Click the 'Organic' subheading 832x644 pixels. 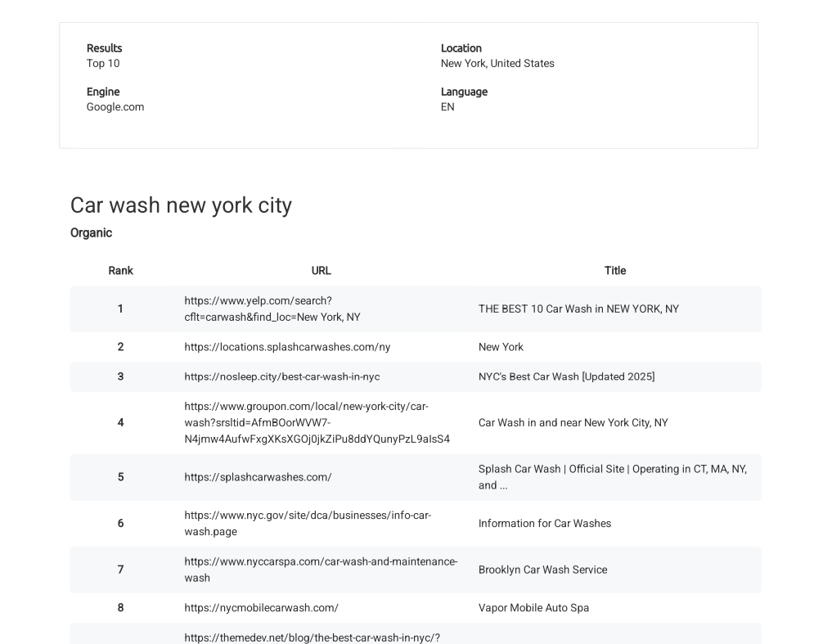(x=92, y=233)
